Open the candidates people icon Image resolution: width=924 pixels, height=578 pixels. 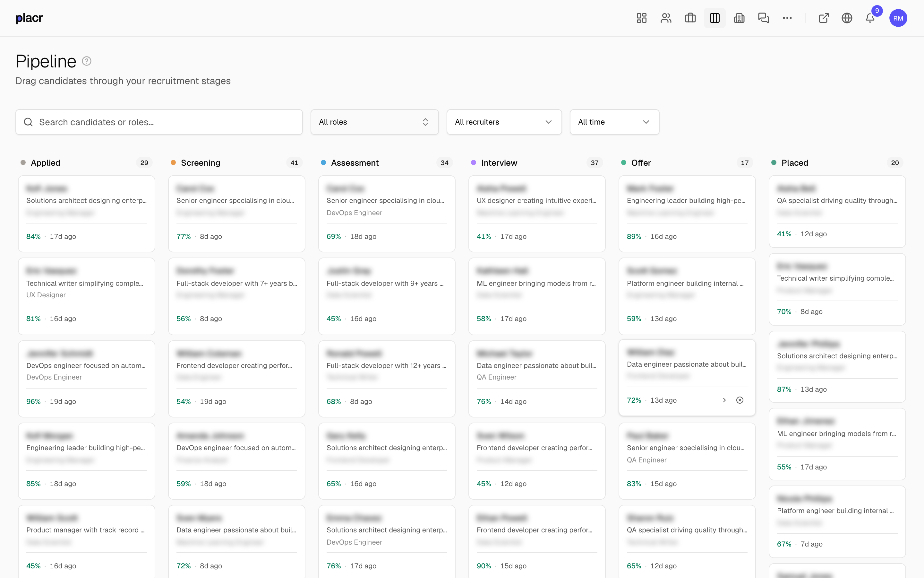666,18
